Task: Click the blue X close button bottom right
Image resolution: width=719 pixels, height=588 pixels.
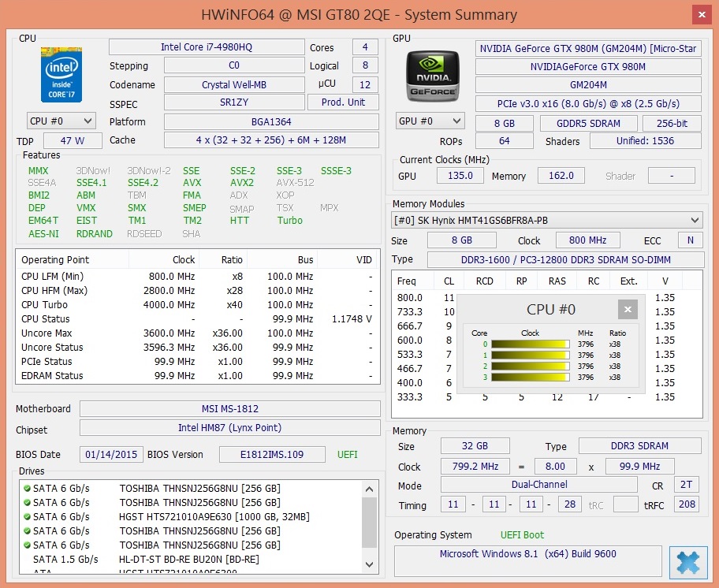Action: (688, 562)
